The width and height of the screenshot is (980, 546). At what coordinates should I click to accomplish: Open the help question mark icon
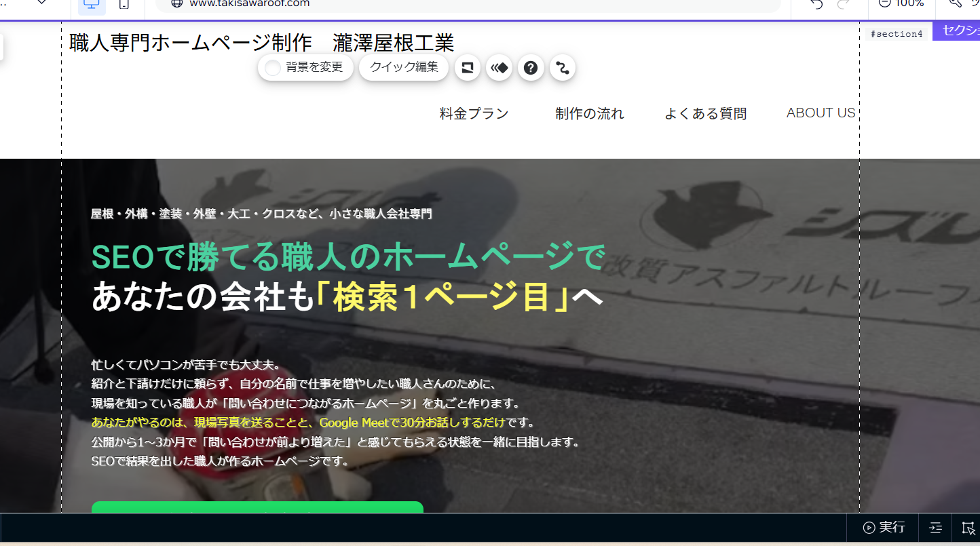point(531,68)
